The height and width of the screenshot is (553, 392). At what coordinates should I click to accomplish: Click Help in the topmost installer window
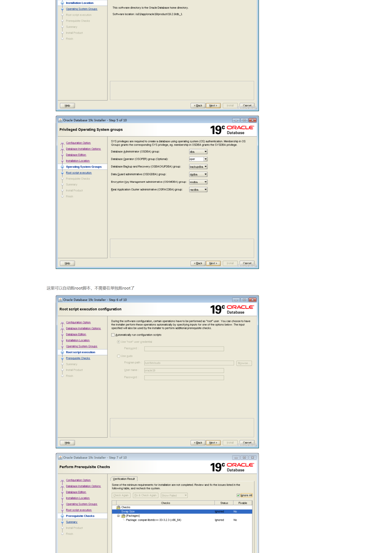pos(67,106)
